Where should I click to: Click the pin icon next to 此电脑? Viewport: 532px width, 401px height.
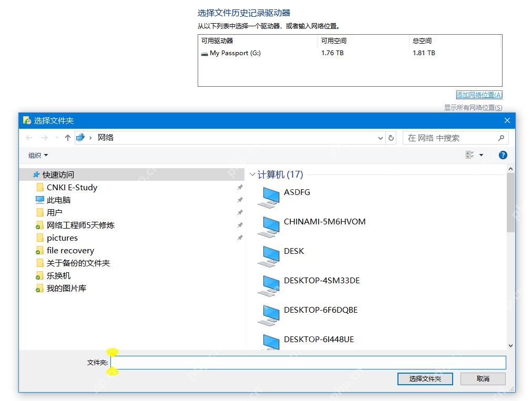[240, 200]
